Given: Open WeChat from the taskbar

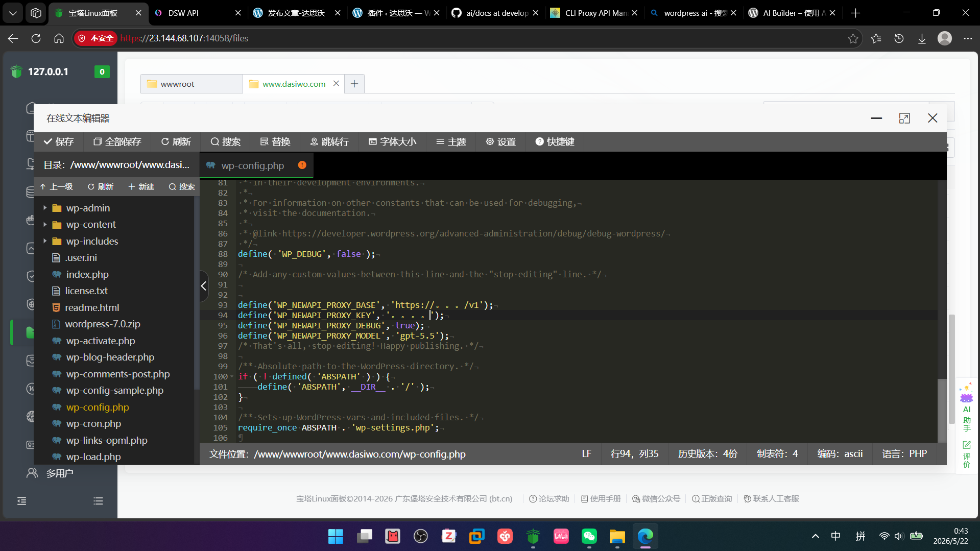Looking at the screenshot, I should pyautogui.click(x=589, y=536).
